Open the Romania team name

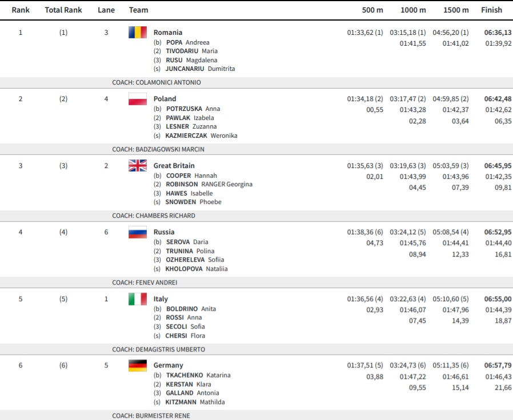coord(168,33)
